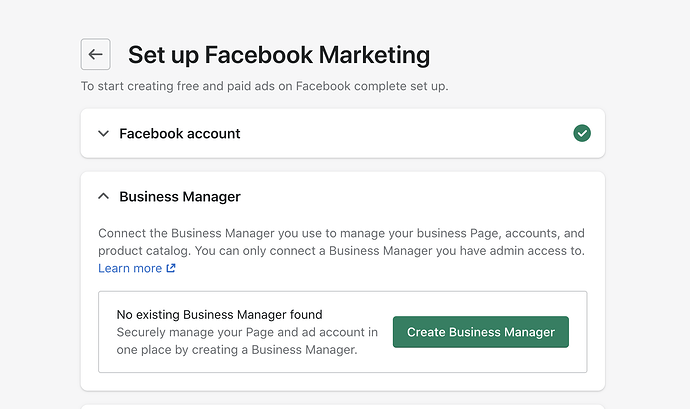Click the No existing Business Manager found heading
The height and width of the screenshot is (409, 690).
[x=219, y=315]
